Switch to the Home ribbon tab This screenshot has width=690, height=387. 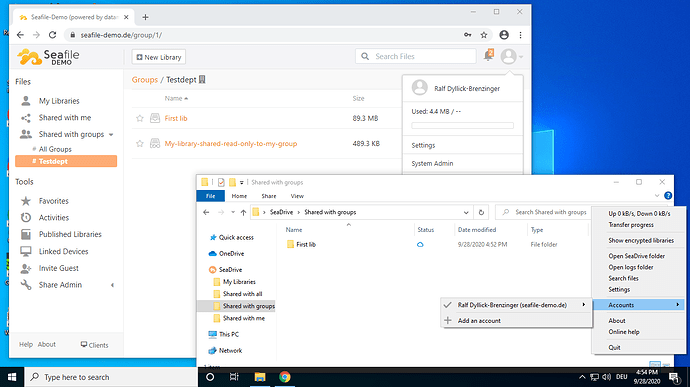pyautogui.click(x=239, y=196)
